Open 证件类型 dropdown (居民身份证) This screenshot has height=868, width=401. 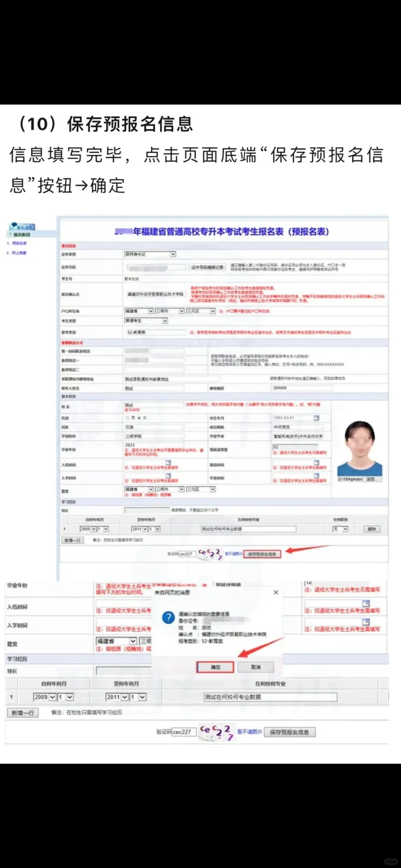click(x=150, y=255)
